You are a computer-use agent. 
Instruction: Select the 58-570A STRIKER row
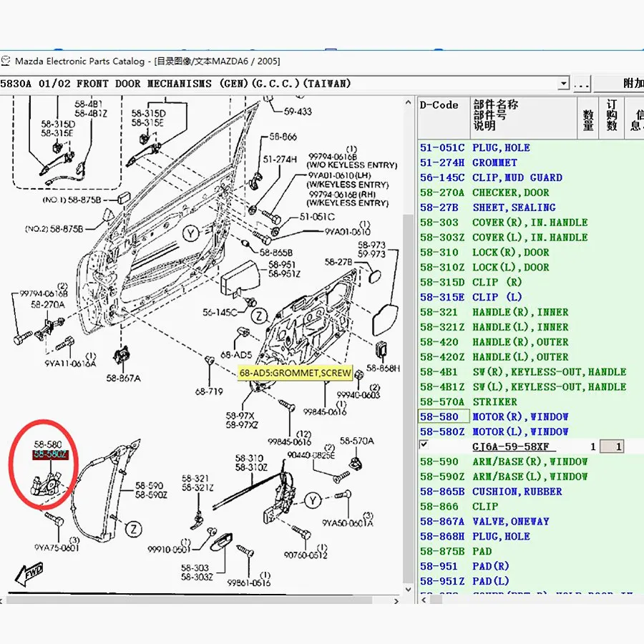[x=531, y=401]
